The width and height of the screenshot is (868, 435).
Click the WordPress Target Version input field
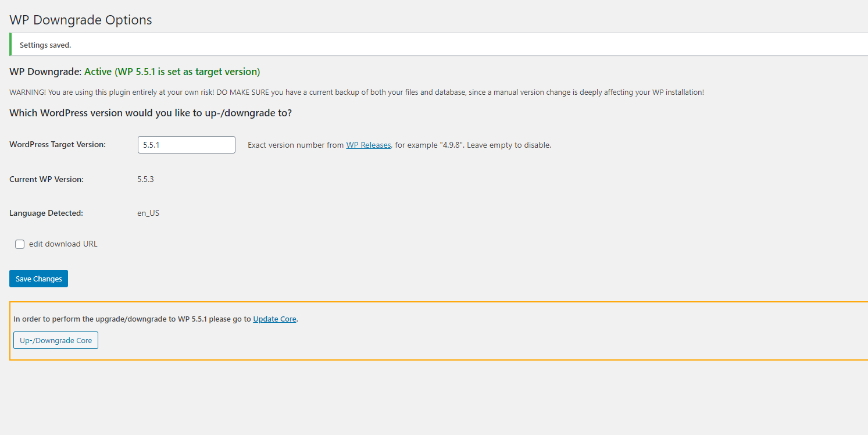(186, 145)
